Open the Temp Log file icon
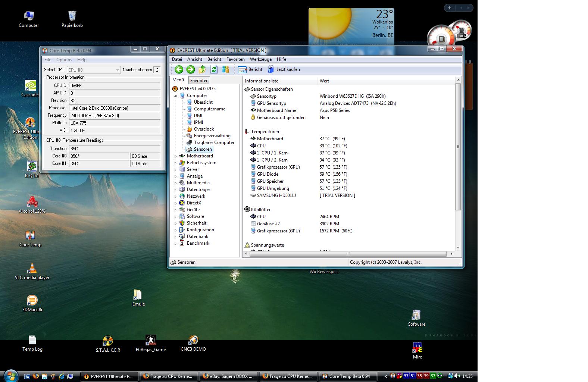The height and width of the screenshot is (382, 588). point(32,343)
